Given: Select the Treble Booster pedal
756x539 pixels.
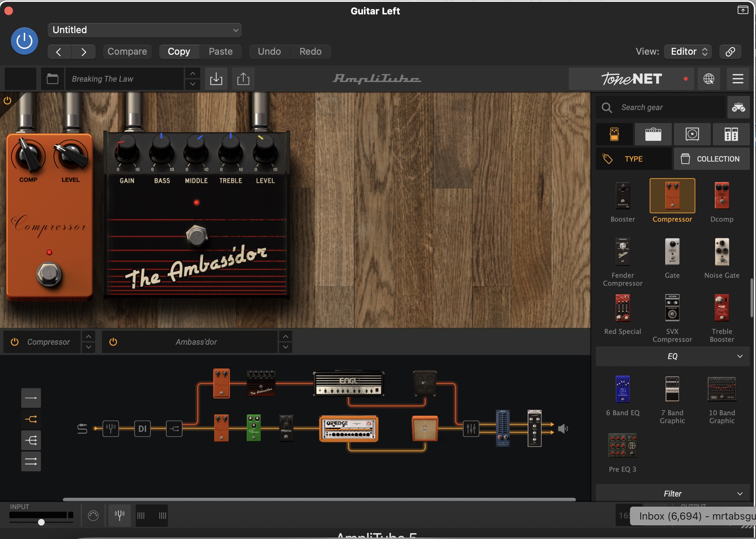Looking at the screenshot, I should click(x=722, y=308).
